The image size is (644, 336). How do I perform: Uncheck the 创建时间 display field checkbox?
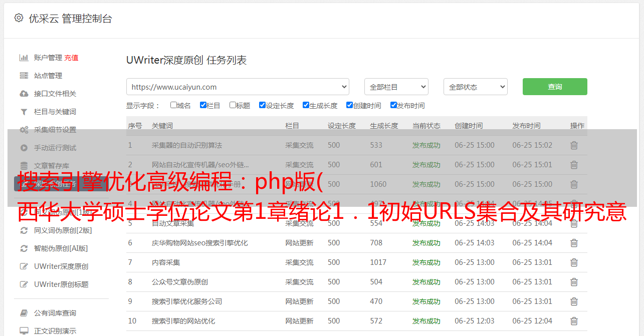(x=349, y=105)
